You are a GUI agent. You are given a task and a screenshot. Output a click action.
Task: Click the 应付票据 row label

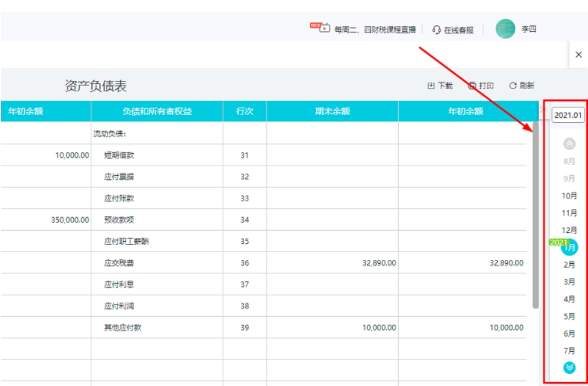click(x=119, y=176)
